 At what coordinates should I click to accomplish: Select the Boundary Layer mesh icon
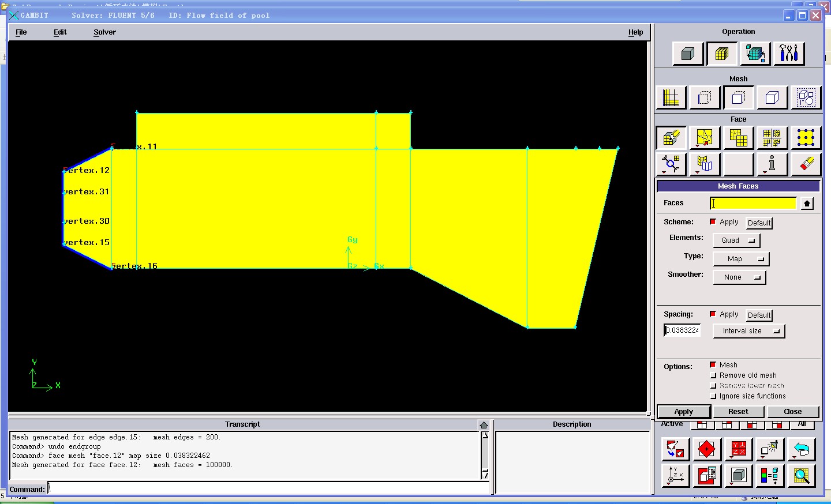point(671,97)
